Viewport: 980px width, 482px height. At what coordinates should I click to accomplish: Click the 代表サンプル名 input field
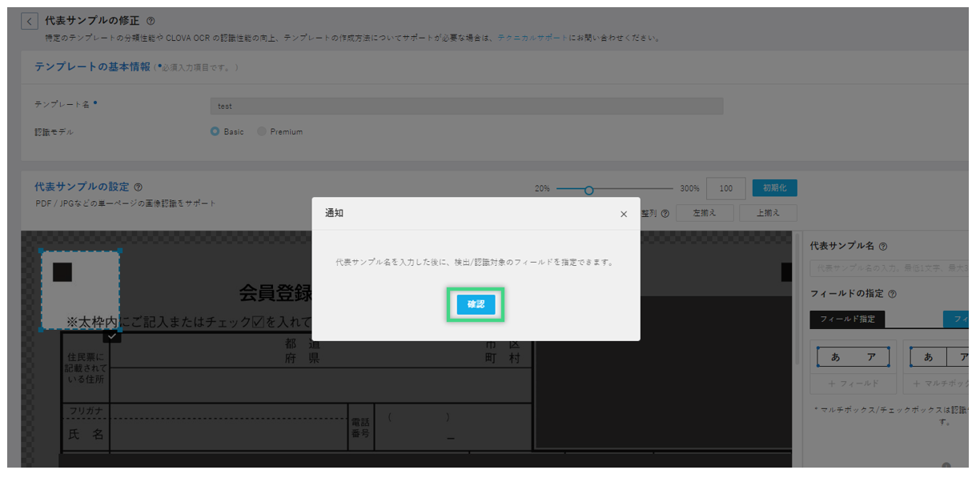[889, 269]
